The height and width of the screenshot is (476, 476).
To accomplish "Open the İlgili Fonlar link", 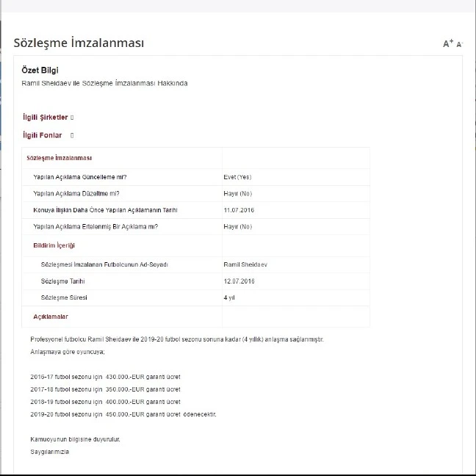I will [x=42, y=135].
